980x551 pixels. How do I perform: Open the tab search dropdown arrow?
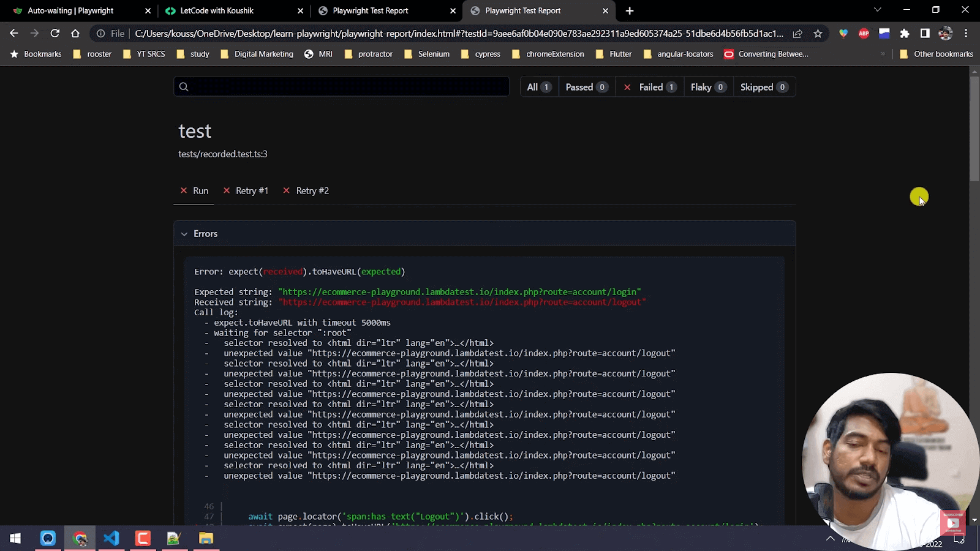pyautogui.click(x=877, y=10)
